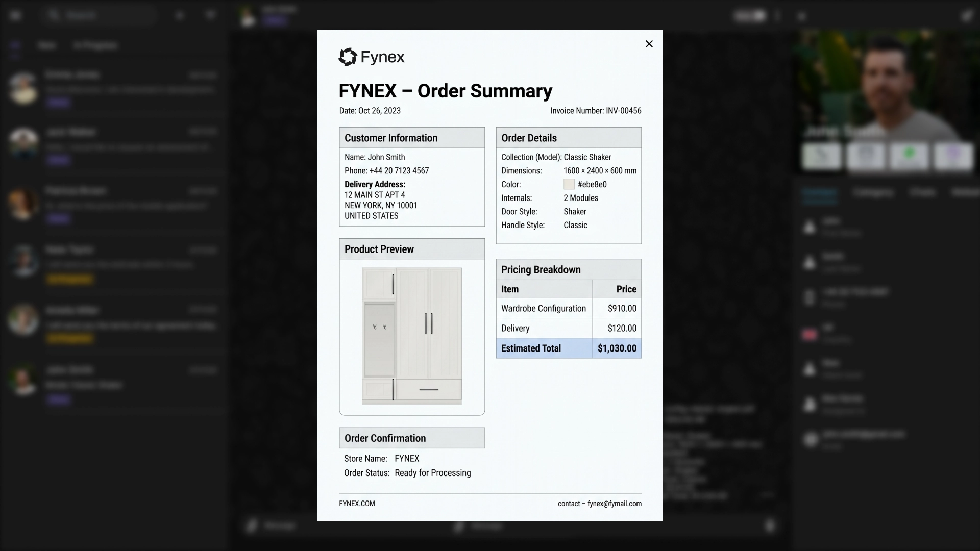Click the Fynex logo icon
980x551 pixels.
point(348,57)
